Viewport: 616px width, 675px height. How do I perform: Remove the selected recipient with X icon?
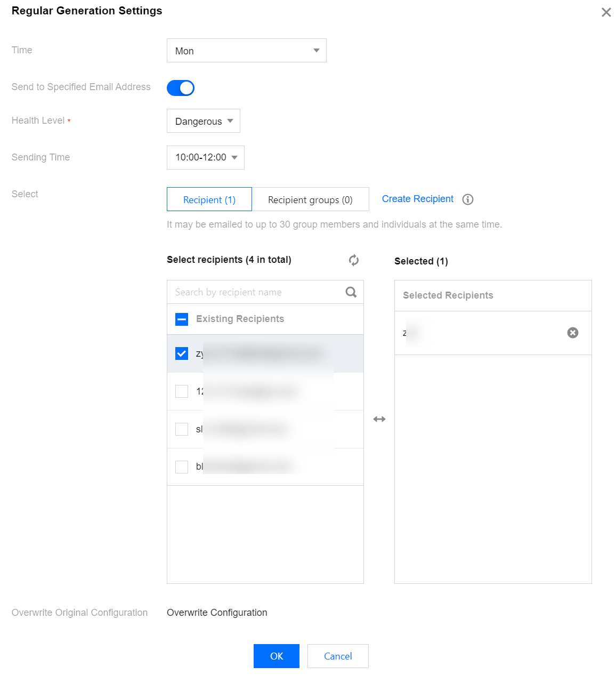pyautogui.click(x=573, y=333)
